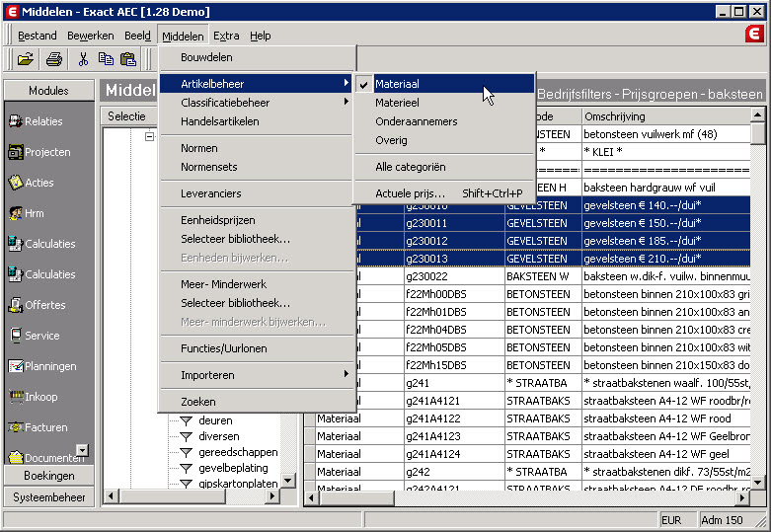Open the Inkoop module icon
771x532 pixels.
15,397
